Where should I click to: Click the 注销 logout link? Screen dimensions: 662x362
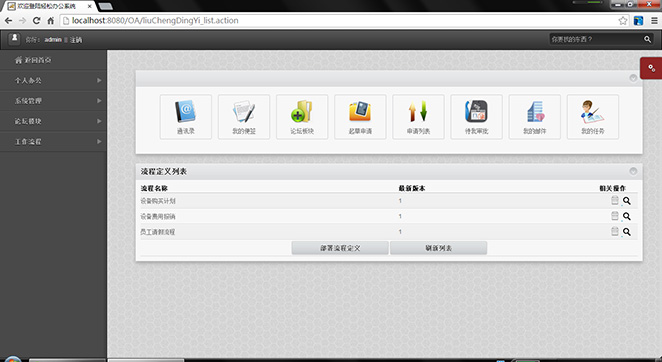pyautogui.click(x=76, y=40)
